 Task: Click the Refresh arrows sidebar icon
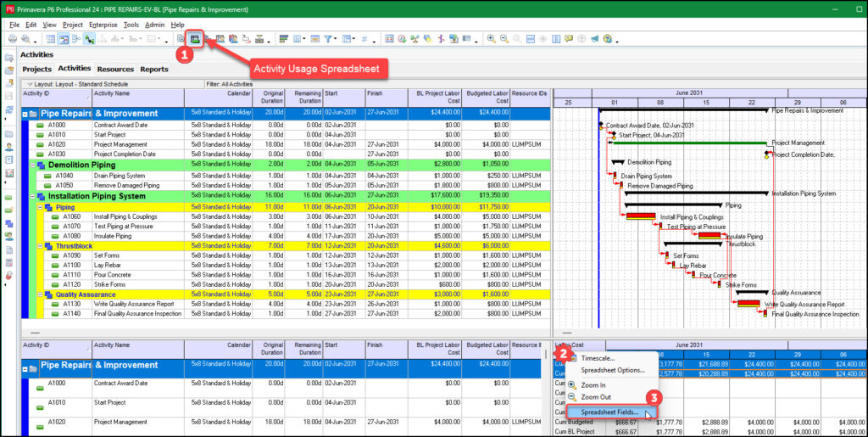click(8, 110)
